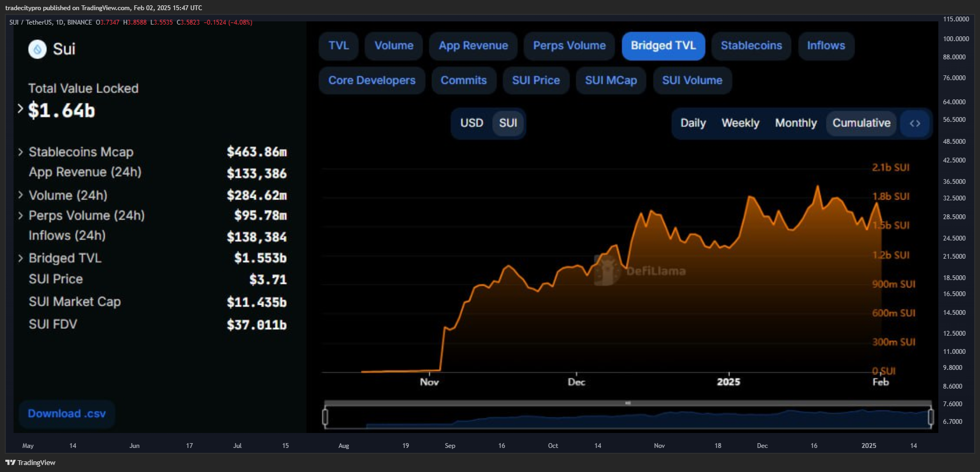The image size is (980, 472).
Task: Show the Core Developers chart
Action: point(372,80)
